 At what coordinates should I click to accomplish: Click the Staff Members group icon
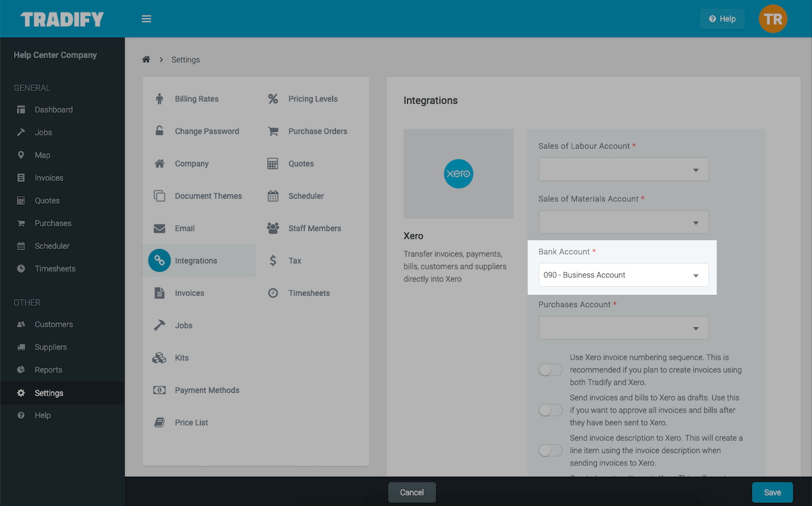(x=273, y=228)
